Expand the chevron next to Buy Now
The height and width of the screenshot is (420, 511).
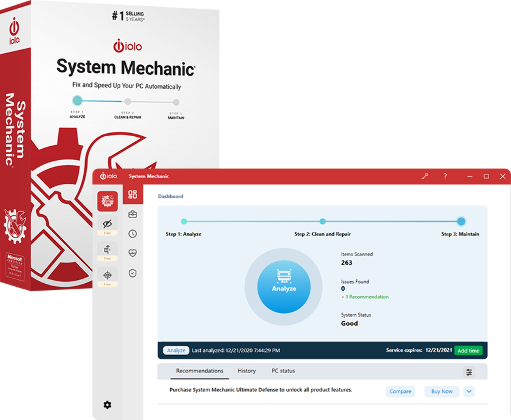coord(469,391)
